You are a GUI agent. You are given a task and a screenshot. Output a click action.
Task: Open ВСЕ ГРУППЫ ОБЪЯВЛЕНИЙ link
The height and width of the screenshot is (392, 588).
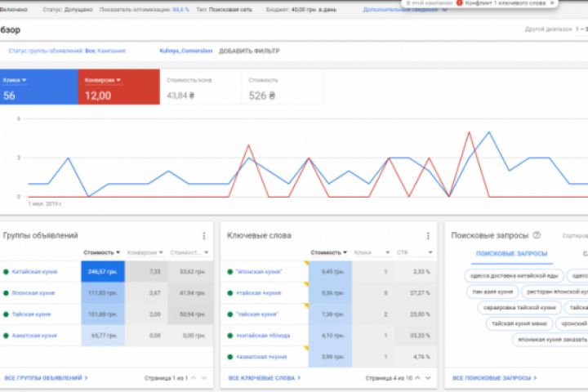pos(46,378)
